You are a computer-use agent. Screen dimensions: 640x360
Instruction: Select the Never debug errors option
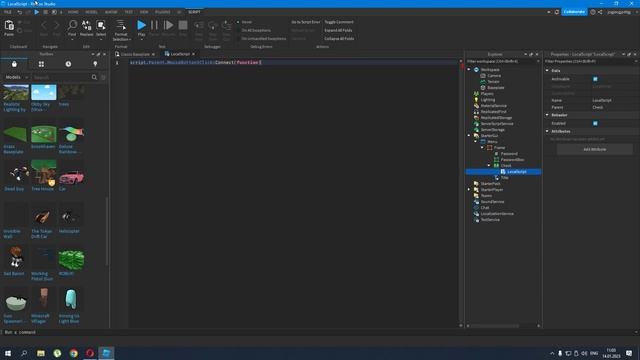(245, 22)
